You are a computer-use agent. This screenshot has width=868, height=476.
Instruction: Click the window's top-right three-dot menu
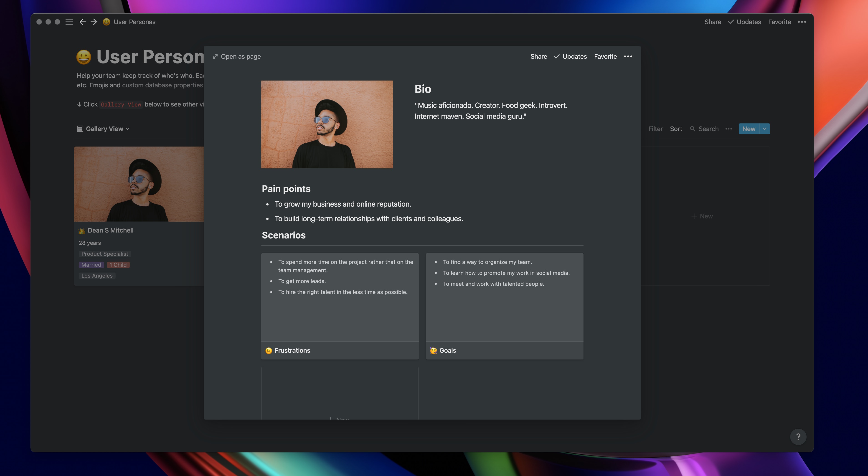coord(802,22)
